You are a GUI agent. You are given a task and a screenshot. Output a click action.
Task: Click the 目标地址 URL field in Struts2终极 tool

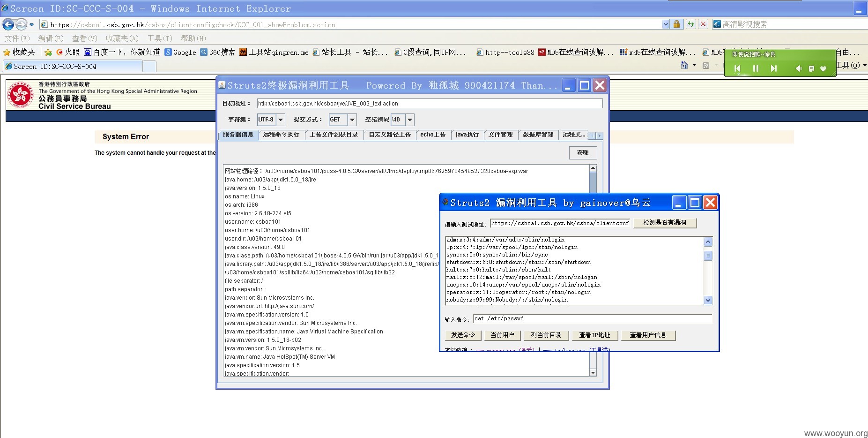[430, 103]
